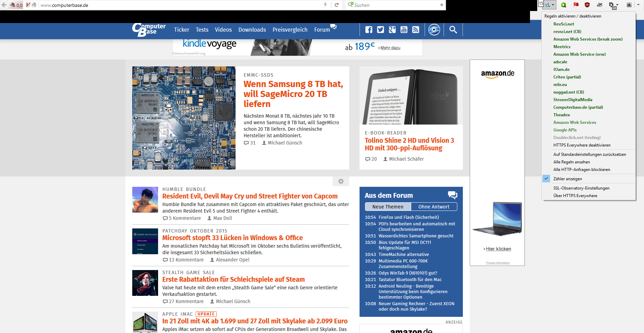644x333 pixels.
Task: Toggle Zähler anzeigen checkmark
Action: [547, 179]
